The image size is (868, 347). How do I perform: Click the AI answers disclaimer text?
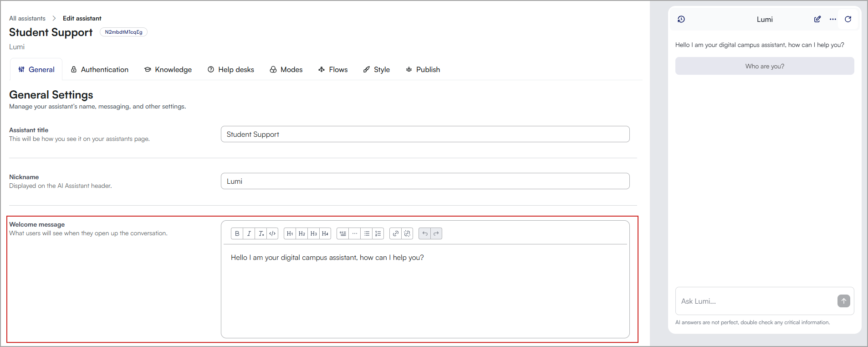752,322
